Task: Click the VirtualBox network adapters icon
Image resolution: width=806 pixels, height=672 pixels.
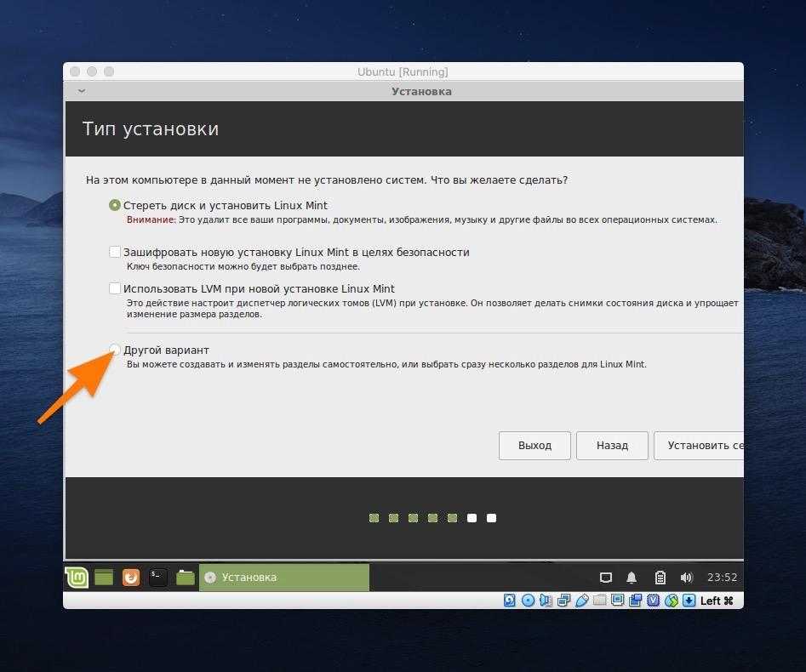Action: [564, 600]
